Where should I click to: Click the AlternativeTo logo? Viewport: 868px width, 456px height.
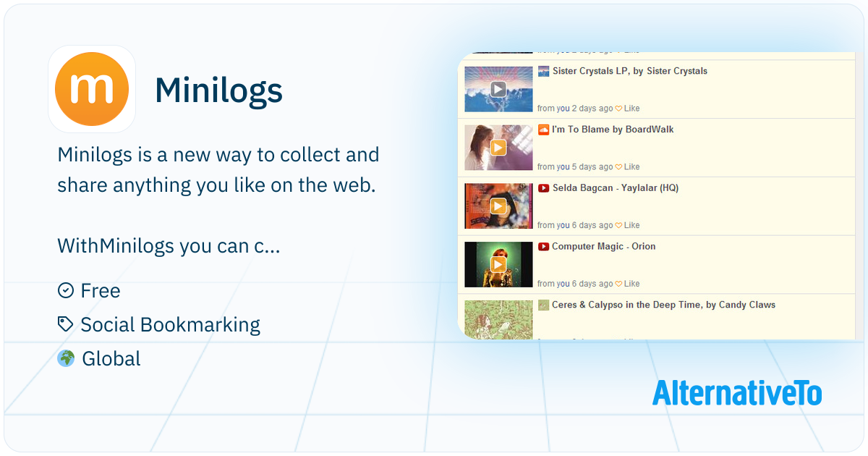(737, 392)
